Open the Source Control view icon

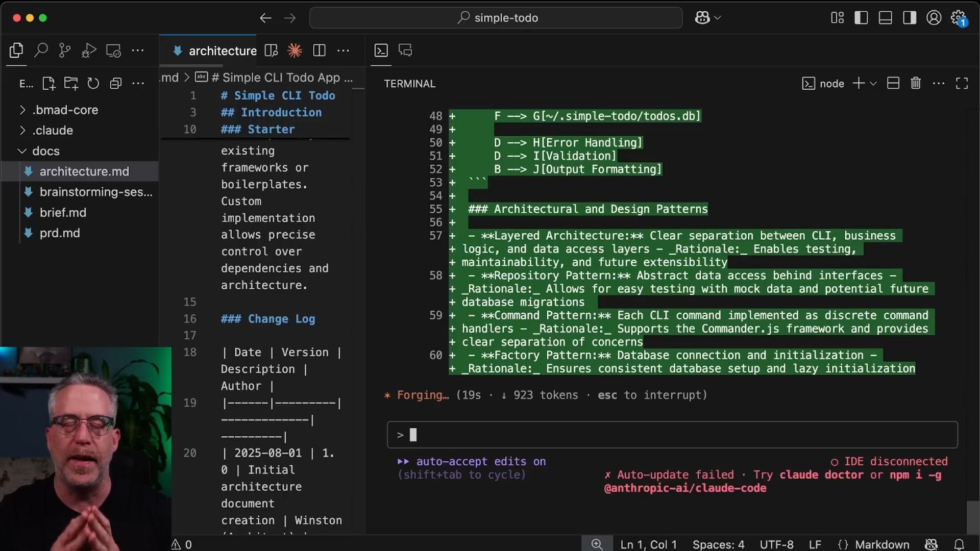coord(65,50)
